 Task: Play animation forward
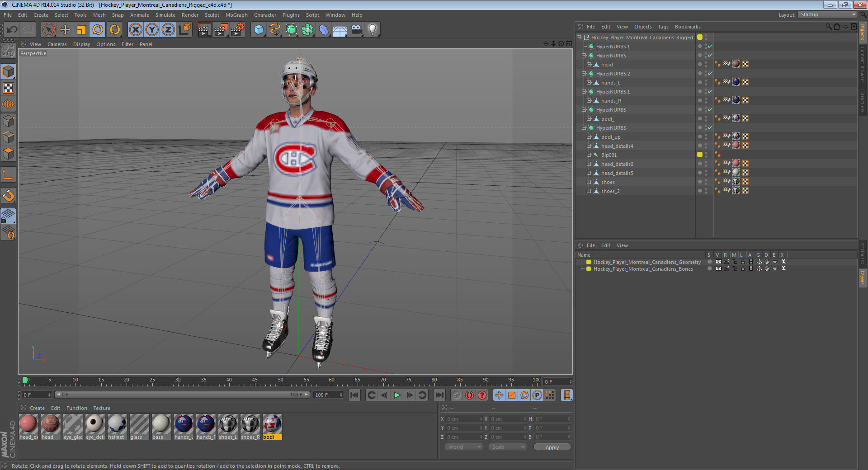(397, 395)
